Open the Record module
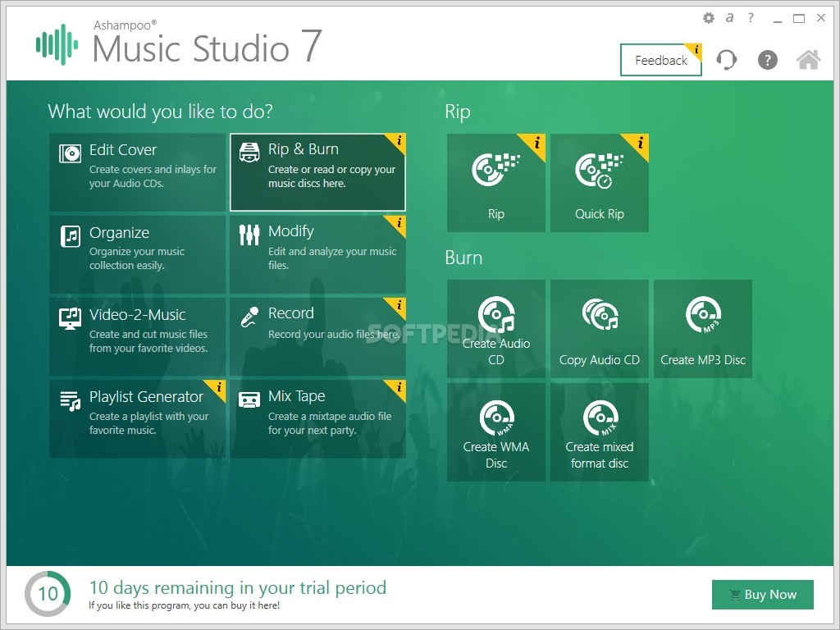The image size is (840, 630). (x=317, y=336)
